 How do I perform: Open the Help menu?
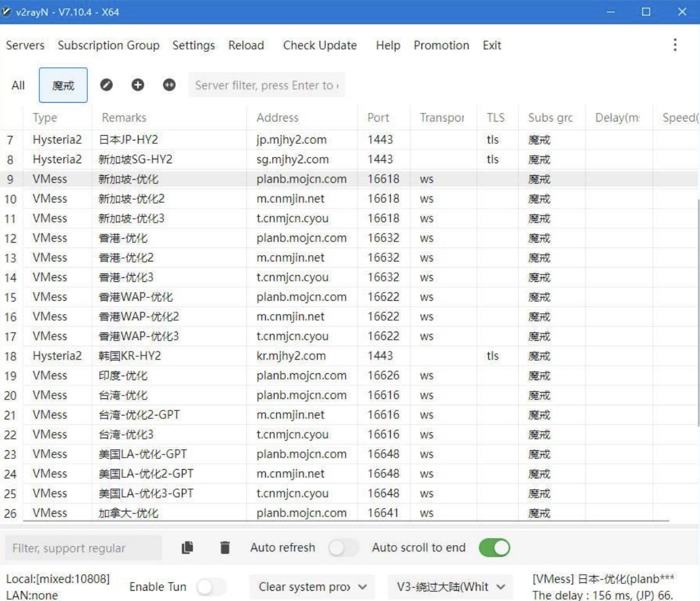[388, 45]
